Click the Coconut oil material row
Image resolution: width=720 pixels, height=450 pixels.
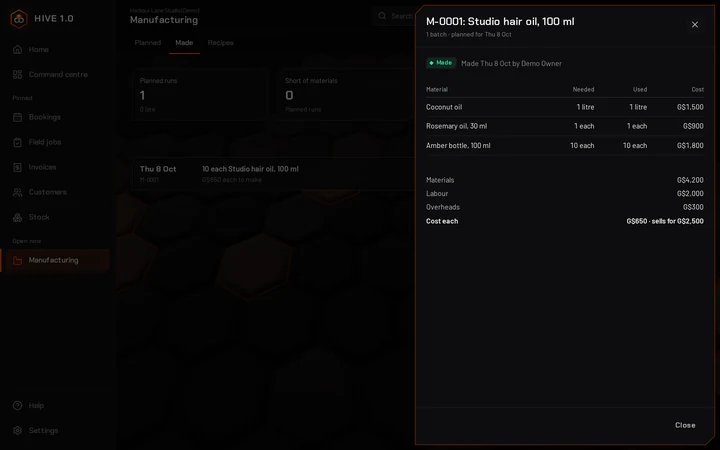[x=565, y=107]
